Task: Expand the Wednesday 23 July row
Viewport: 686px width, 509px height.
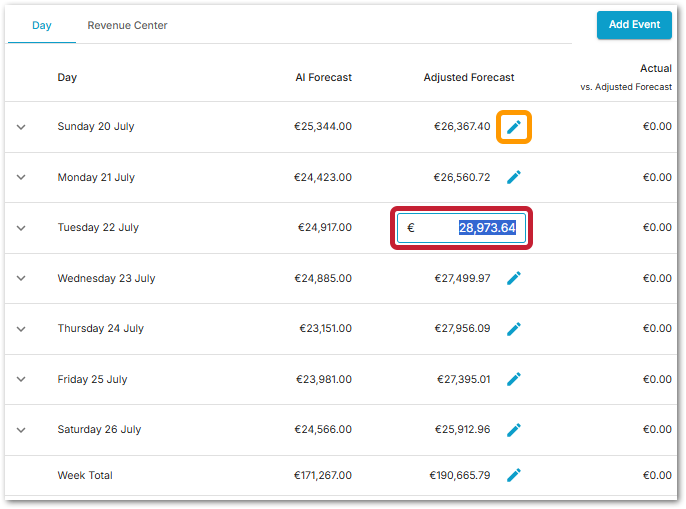Action: pyautogui.click(x=21, y=279)
